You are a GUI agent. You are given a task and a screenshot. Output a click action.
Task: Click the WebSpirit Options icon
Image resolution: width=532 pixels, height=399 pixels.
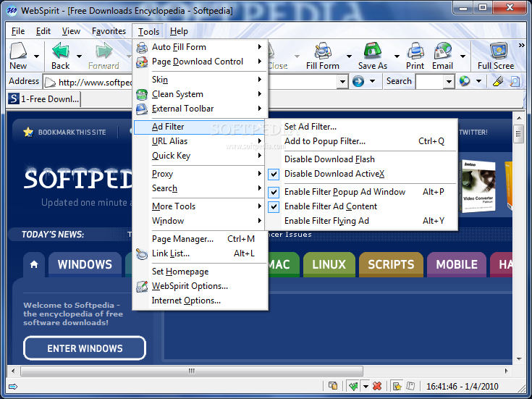[142, 286]
